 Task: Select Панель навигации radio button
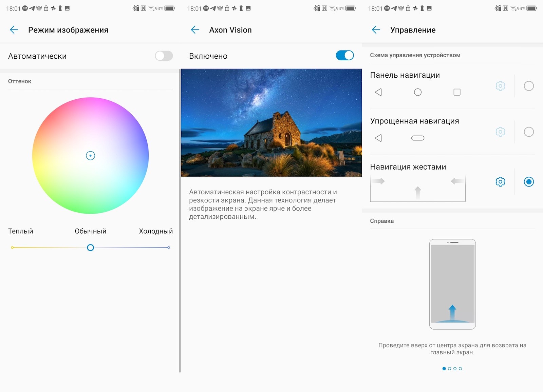pos(529,86)
